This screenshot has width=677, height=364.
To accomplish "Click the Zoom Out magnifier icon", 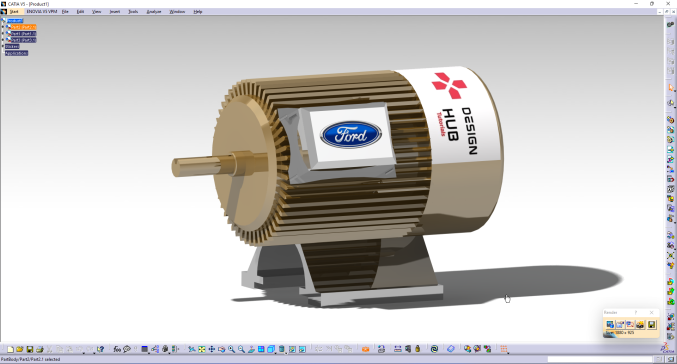I will click(x=241, y=349).
